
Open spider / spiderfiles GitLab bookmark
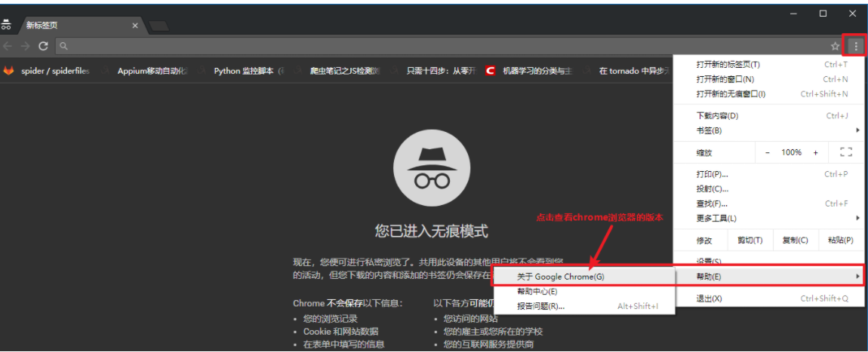[x=47, y=71]
